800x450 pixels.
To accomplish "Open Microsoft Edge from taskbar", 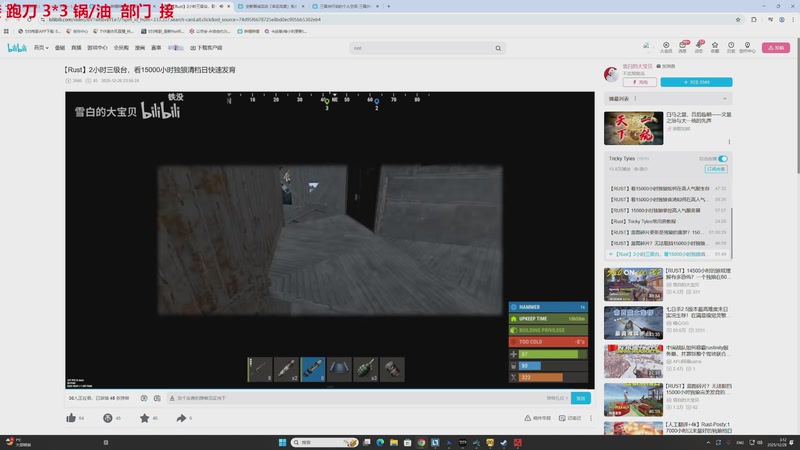I will pyautogui.click(x=380, y=442).
